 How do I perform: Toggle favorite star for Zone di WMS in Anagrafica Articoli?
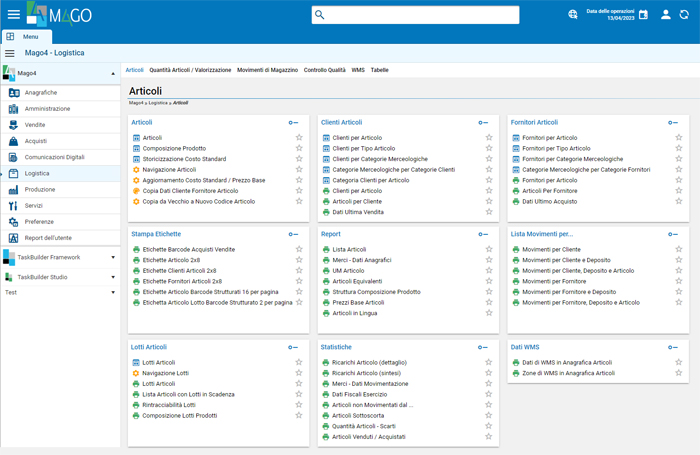pyautogui.click(x=679, y=373)
